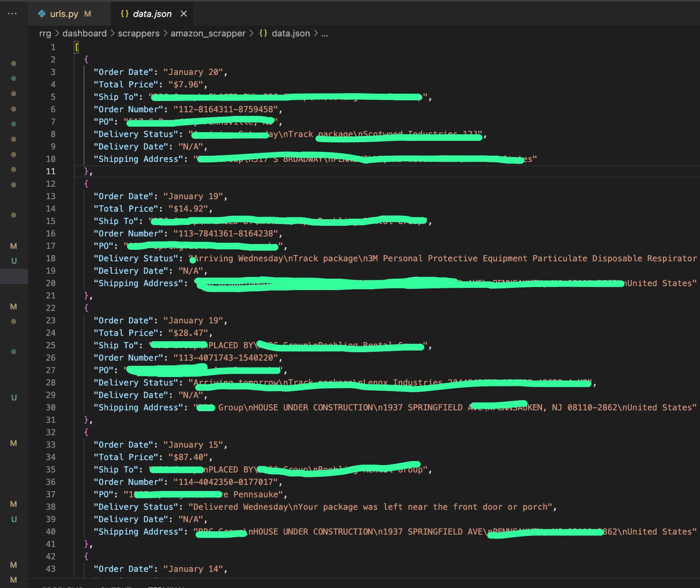This screenshot has width=700, height=588.
Task: Click the "Ship To" key on line 25
Action: (116, 346)
